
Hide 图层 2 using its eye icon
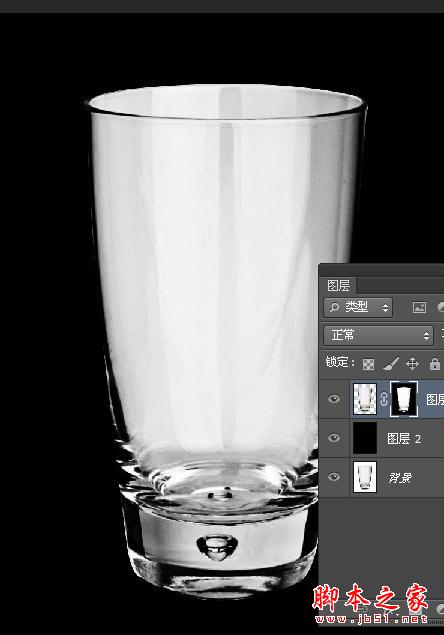(x=334, y=438)
